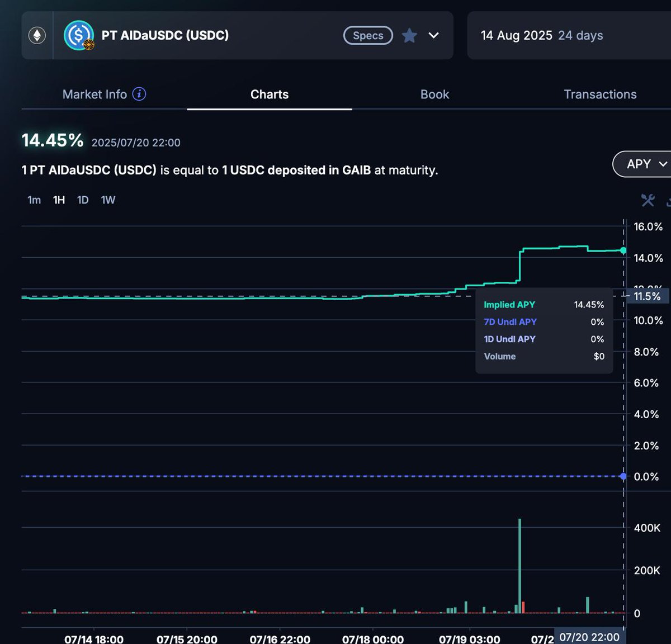The width and height of the screenshot is (671, 644).
Task: Click Implied APY in the tooltip
Action: click(x=509, y=305)
